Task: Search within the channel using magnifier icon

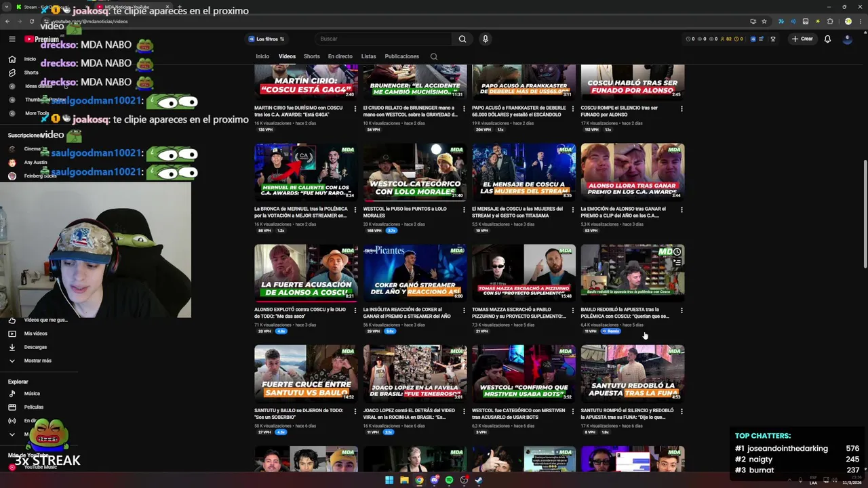Action: (x=434, y=56)
